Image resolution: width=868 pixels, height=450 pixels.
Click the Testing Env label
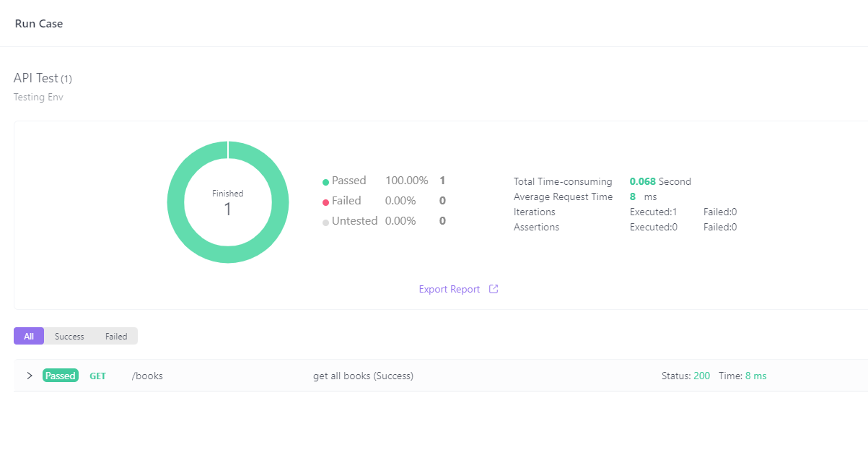(x=38, y=97)
